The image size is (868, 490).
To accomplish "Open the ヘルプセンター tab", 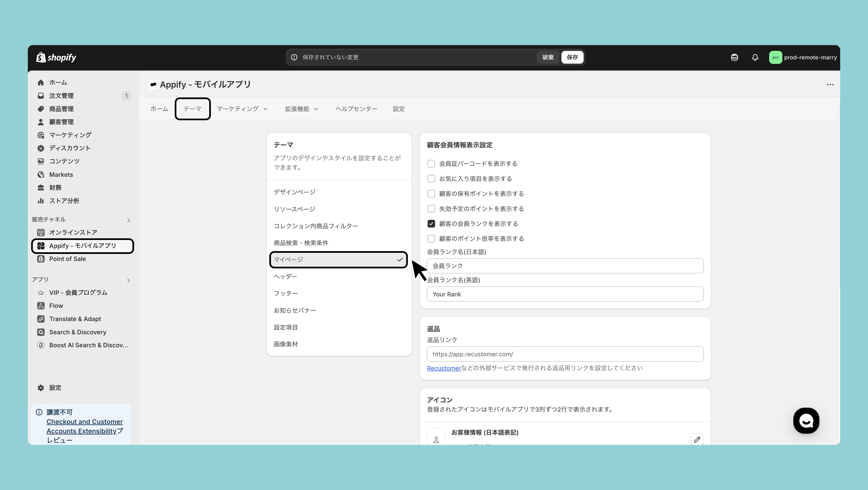I will pyautogui.click(x=356, y=109).
